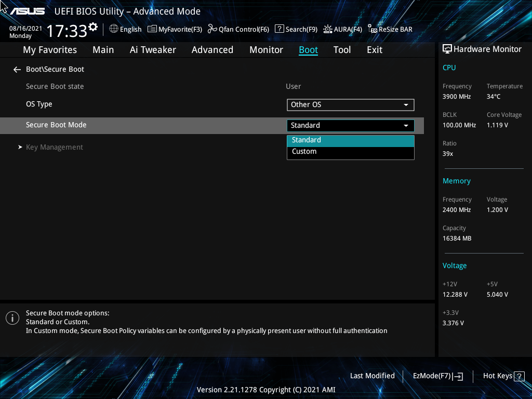
Task: Click the Secure Boot Mode combo box
Action: [x=351, y=126]
